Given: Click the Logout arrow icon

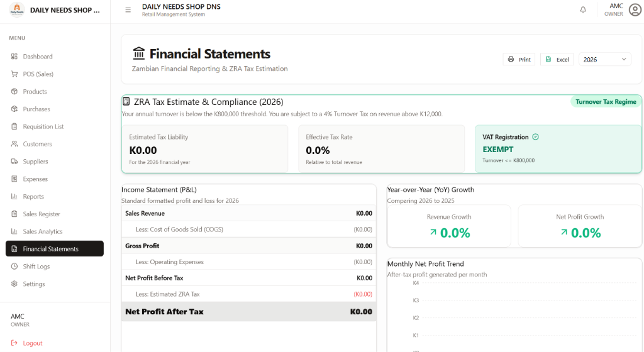Looking at the screenshot, I should [x=14, y=343].
